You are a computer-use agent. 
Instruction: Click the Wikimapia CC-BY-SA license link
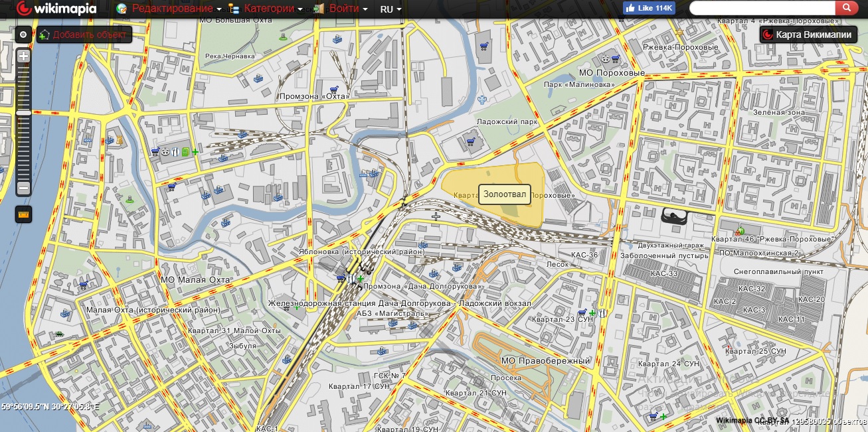752,421
